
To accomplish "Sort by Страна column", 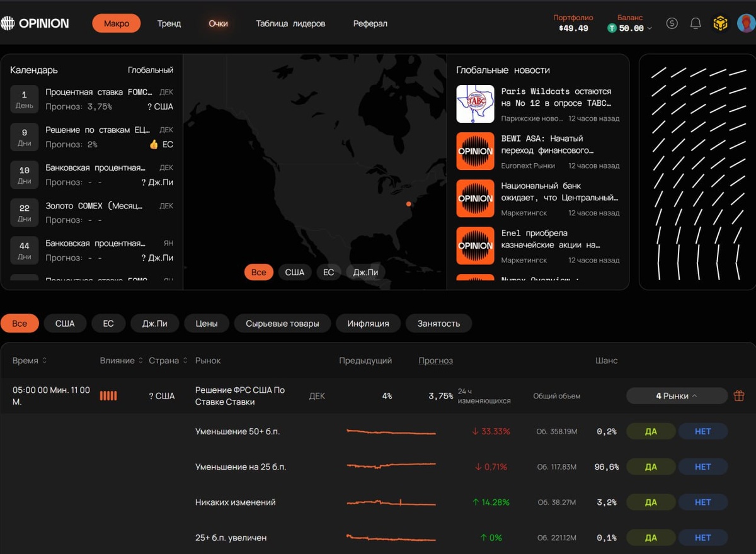I will 168,361.
